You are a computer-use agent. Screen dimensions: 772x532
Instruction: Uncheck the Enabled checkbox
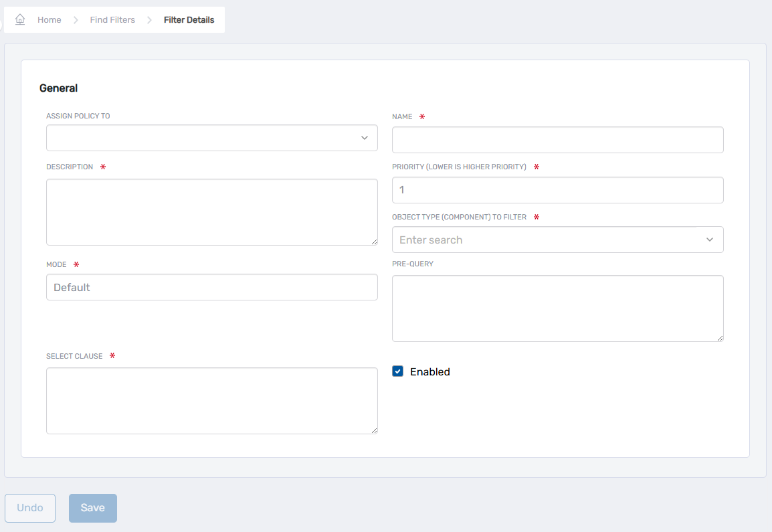point(398,371)
